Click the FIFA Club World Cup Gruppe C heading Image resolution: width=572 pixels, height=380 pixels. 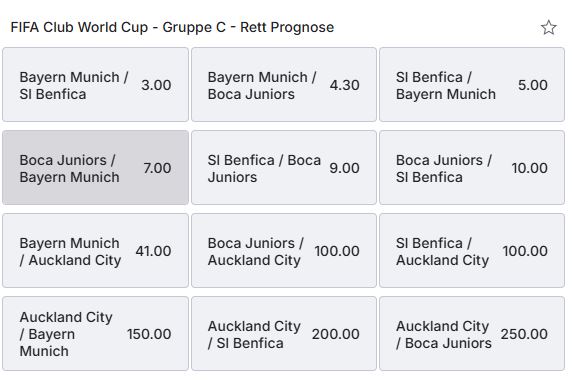172,27
